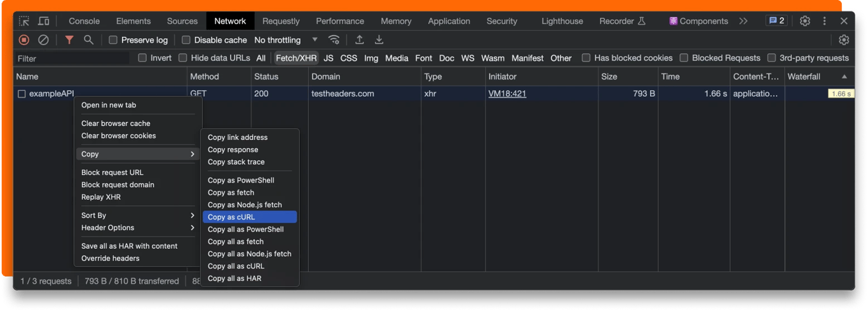Open the No throttling dropdown
The image size is (868, 311).
tap(286, 39)
